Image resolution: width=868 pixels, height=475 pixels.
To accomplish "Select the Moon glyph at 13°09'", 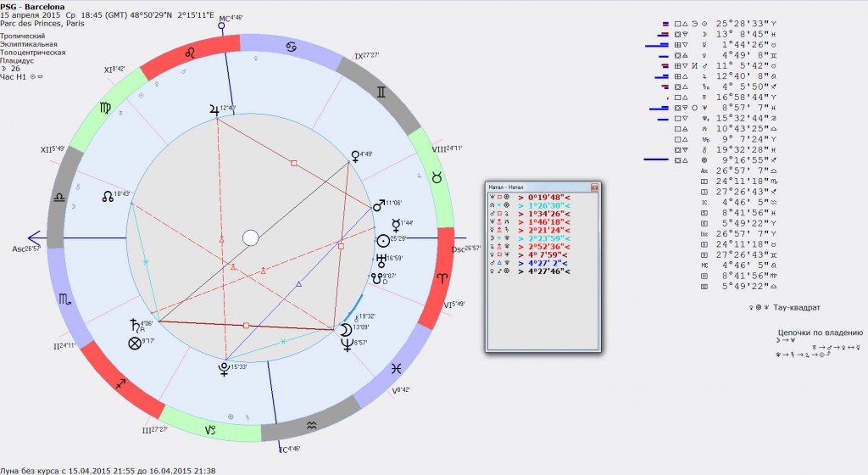I will tap(346, 331).
